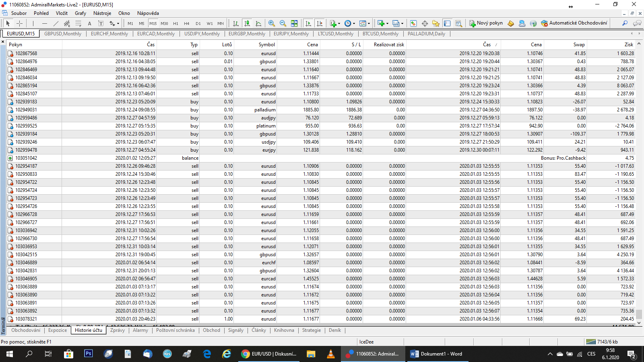Tile the chart windows
Screen dimensions: 644x362
click(x=294, y=23)
